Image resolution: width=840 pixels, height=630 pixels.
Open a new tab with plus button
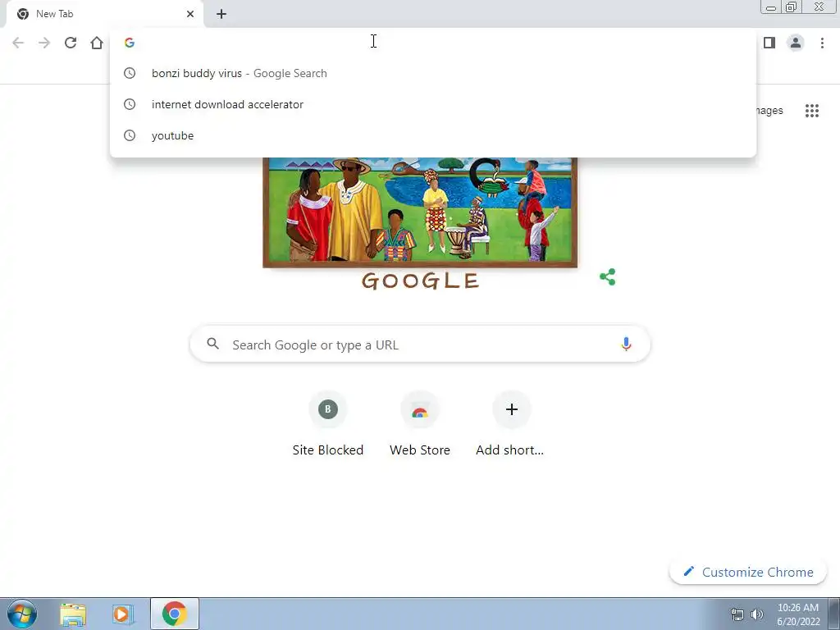(x=221, y=14)
